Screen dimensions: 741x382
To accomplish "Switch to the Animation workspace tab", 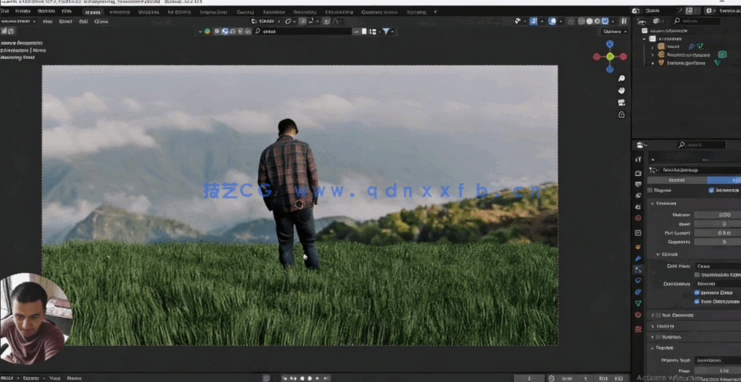I will [274, 11].
